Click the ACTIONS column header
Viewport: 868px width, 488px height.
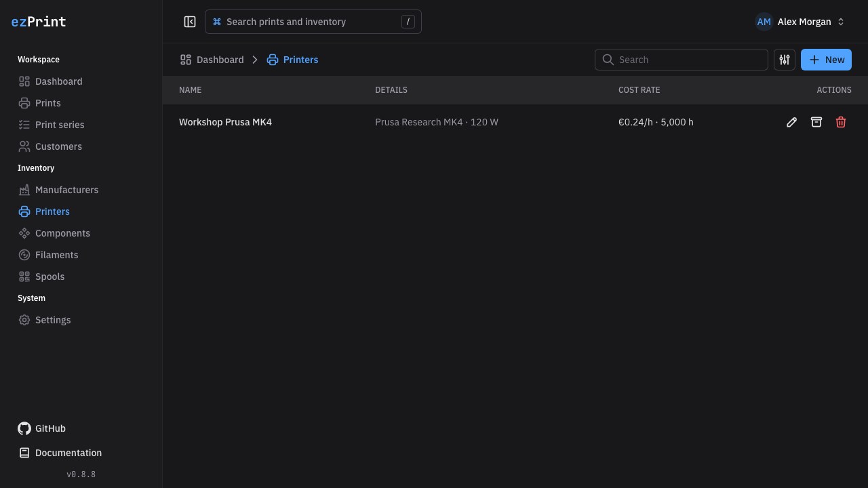click(834, 90)
